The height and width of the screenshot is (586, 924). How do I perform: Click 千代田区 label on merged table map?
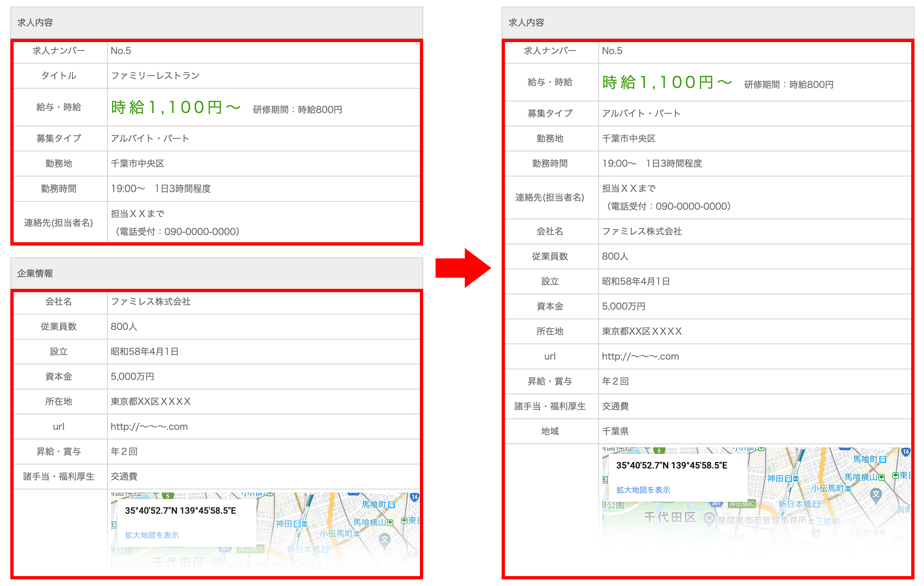point(670,517)
